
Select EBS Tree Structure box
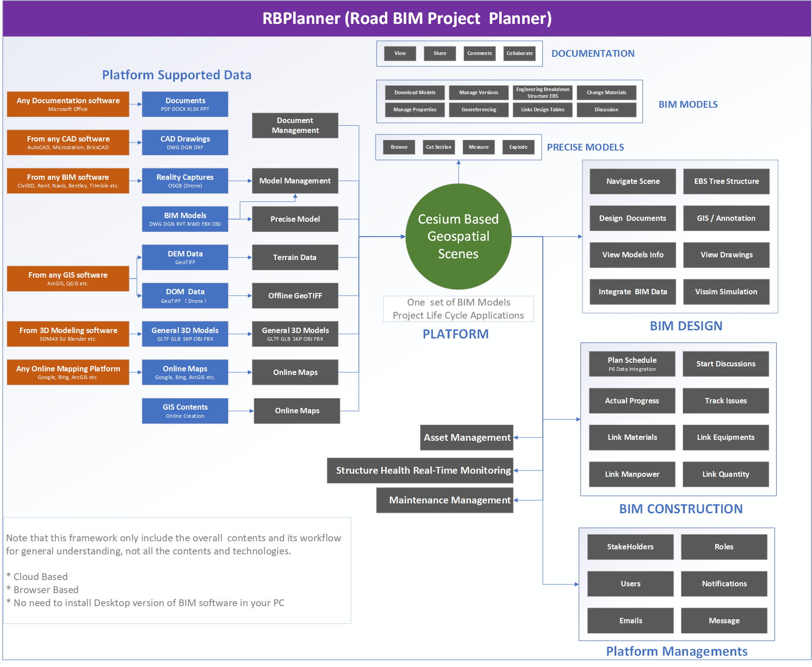pyautogui.click(x=726, y=181)
